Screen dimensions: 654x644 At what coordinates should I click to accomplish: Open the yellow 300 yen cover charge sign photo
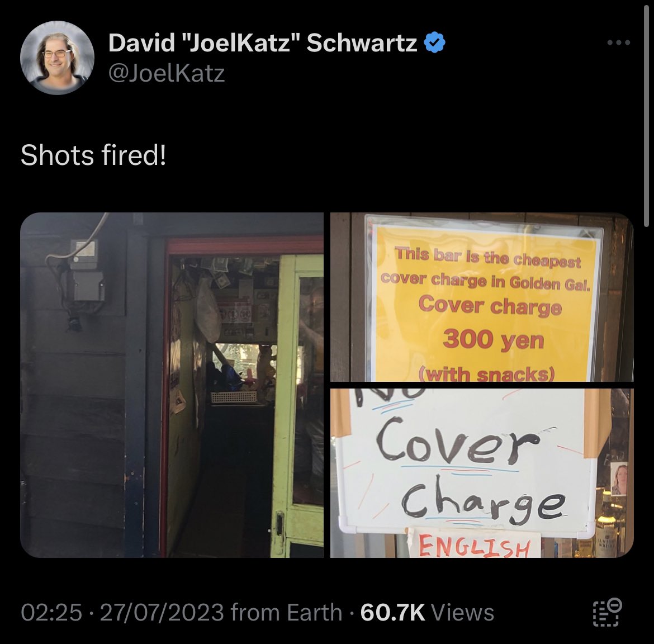pyautogui.click(x=482, y=297)
